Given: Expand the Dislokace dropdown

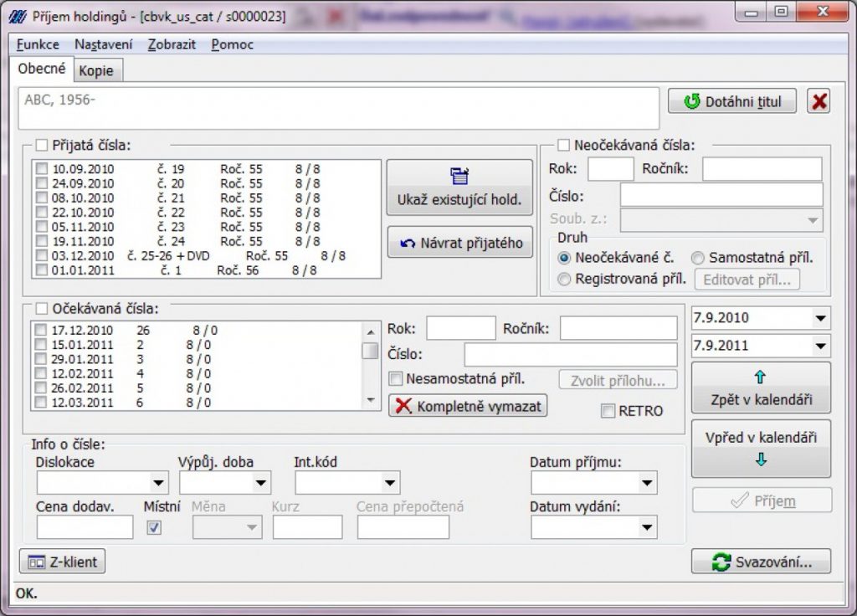Looking at the screenshot, I should pyautogui.click(x=159, y=483).
